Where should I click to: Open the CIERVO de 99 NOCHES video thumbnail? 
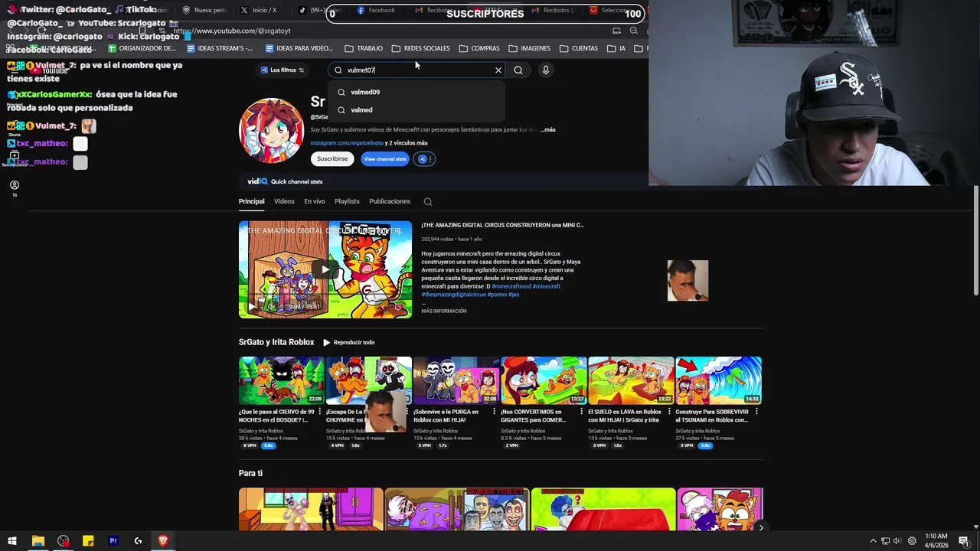tap(281, 380)
